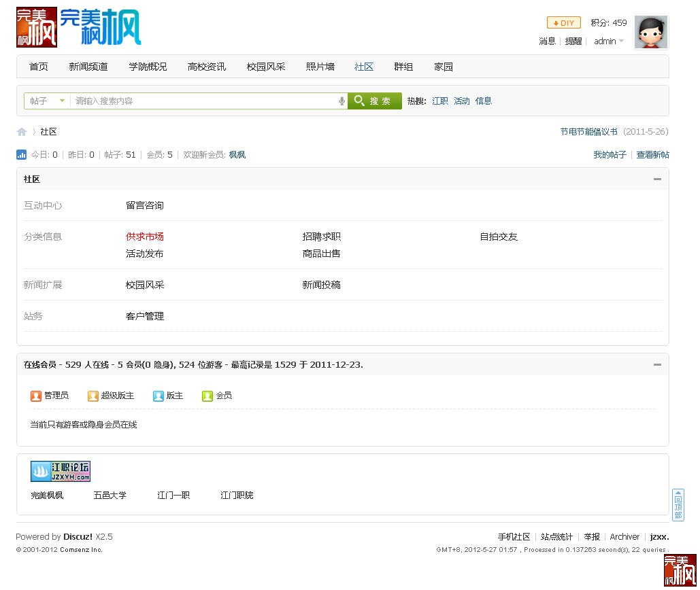
Task: Open the 帖子 search type dropdown
Action: tap(47, 101)
